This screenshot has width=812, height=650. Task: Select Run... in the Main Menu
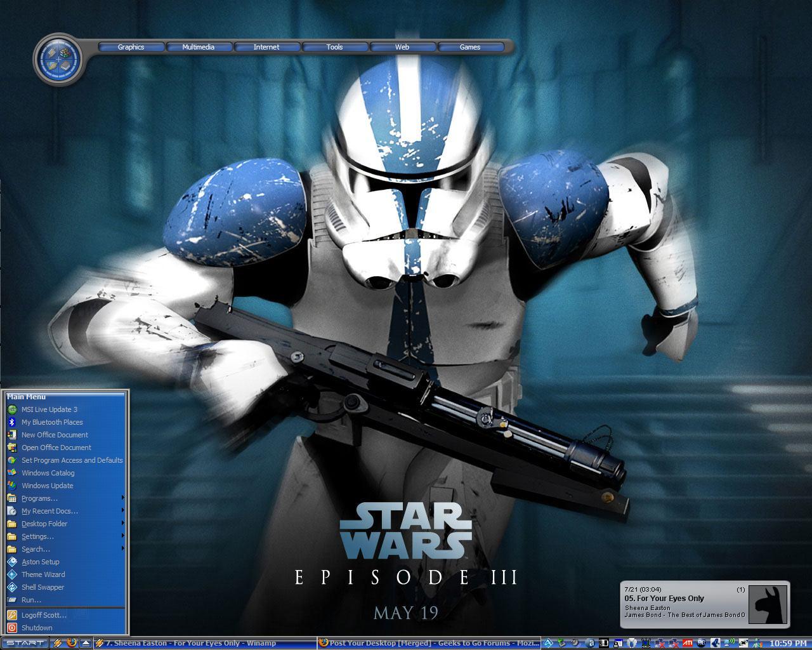tap(65, 600)
